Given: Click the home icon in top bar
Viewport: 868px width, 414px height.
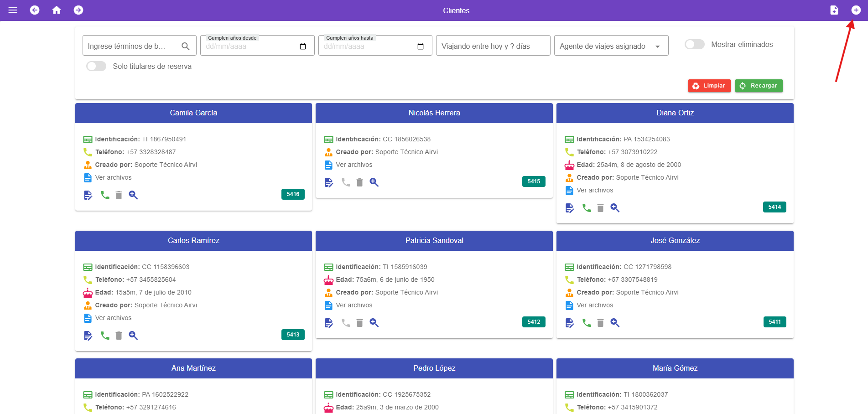Looking at the screenshot, I should click(57, 10).
